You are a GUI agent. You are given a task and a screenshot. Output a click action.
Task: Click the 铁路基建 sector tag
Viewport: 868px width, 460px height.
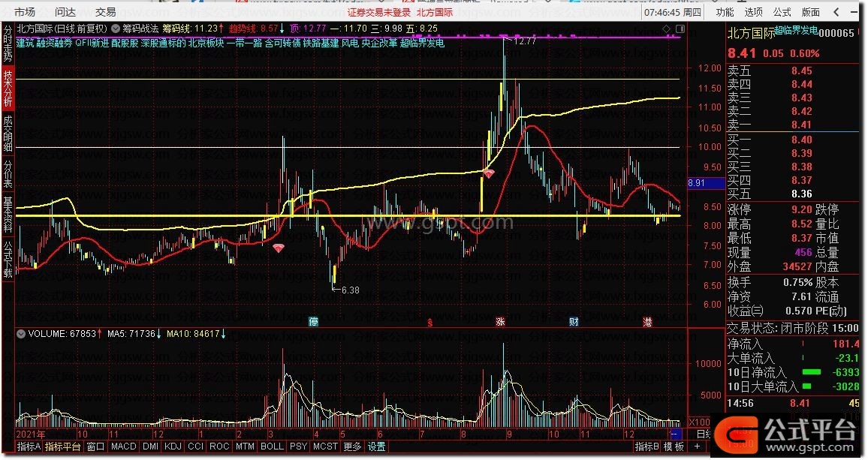(321, 43)
